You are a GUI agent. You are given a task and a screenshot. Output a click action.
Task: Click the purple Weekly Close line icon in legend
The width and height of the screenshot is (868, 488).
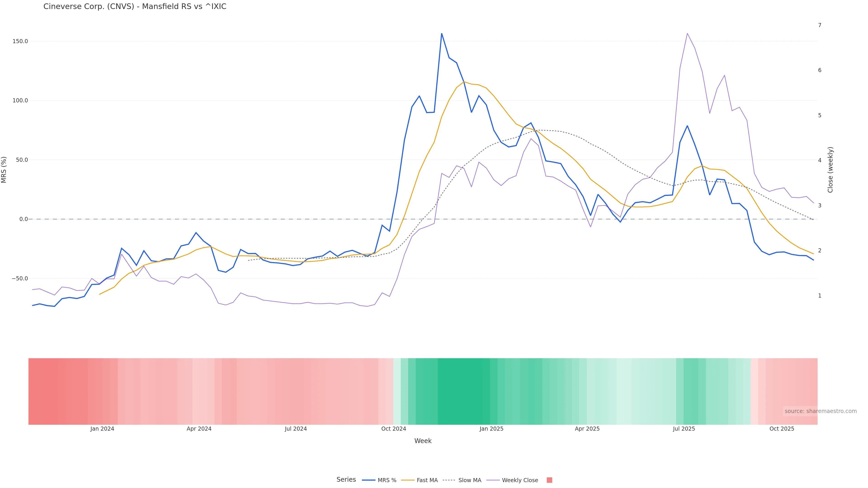click(493, 480)
